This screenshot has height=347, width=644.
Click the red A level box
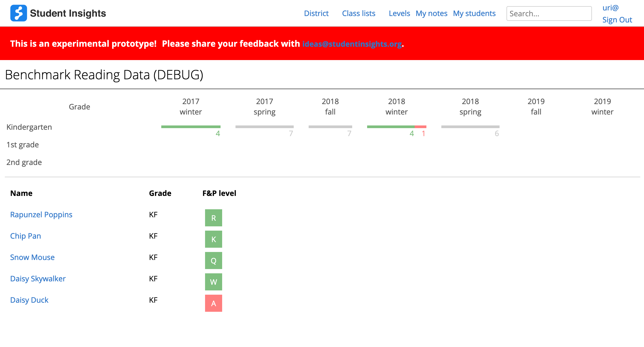(214, 303)
